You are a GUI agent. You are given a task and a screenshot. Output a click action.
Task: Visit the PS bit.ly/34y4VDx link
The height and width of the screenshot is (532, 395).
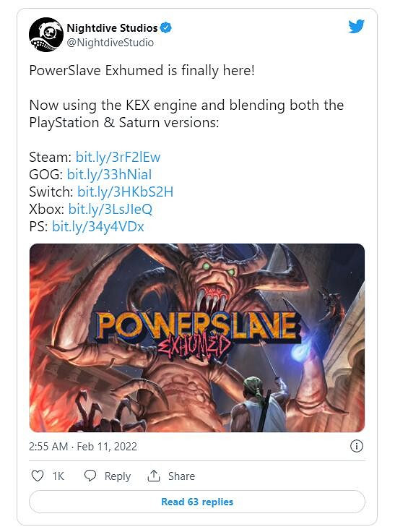click(x=98, y=226)
